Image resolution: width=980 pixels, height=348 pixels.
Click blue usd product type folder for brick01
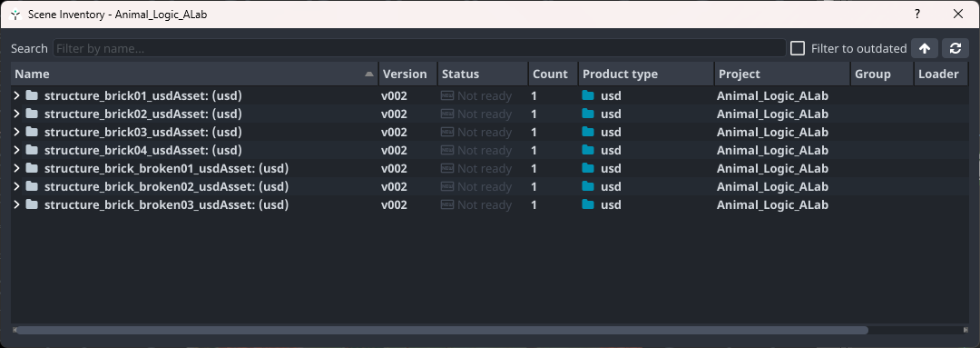(588, 95)
